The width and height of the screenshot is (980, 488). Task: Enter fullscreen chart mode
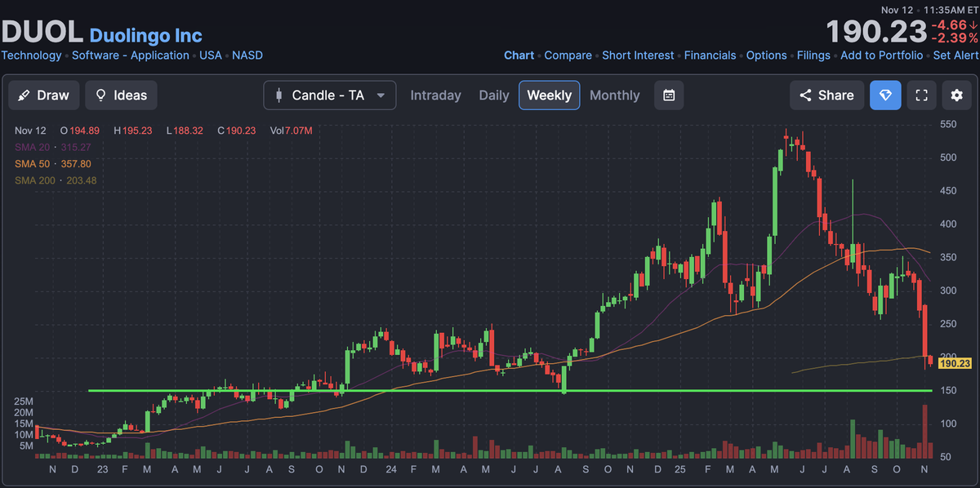pos(922,95)
